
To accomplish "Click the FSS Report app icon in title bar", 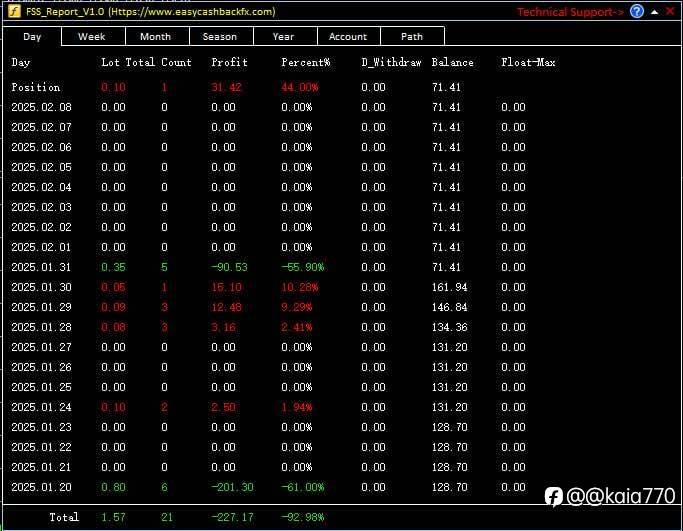I will [14, 11].
